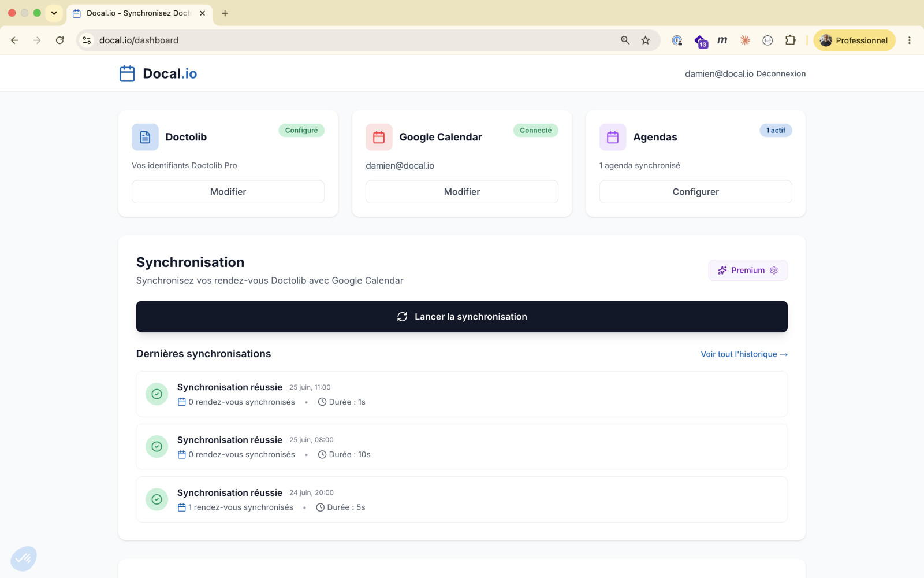Close the Docal.io tab
This screenshot has height=578, width=924.
(202, 13)
